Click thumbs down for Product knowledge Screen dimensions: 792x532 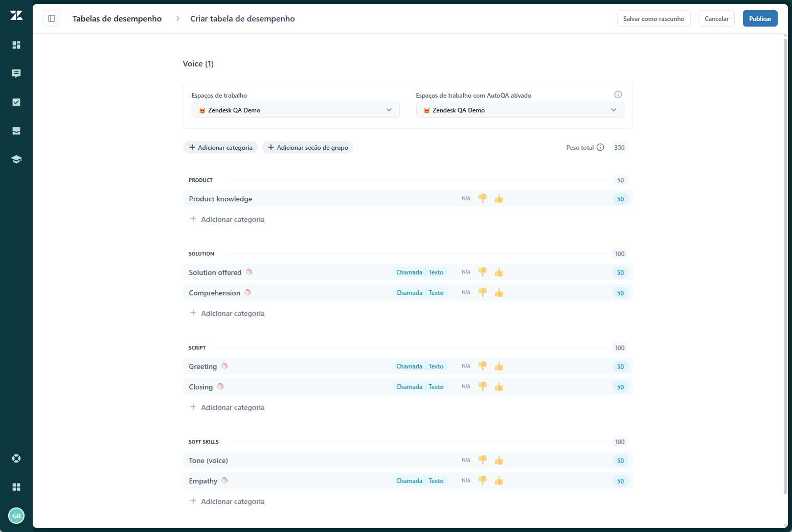482,198
